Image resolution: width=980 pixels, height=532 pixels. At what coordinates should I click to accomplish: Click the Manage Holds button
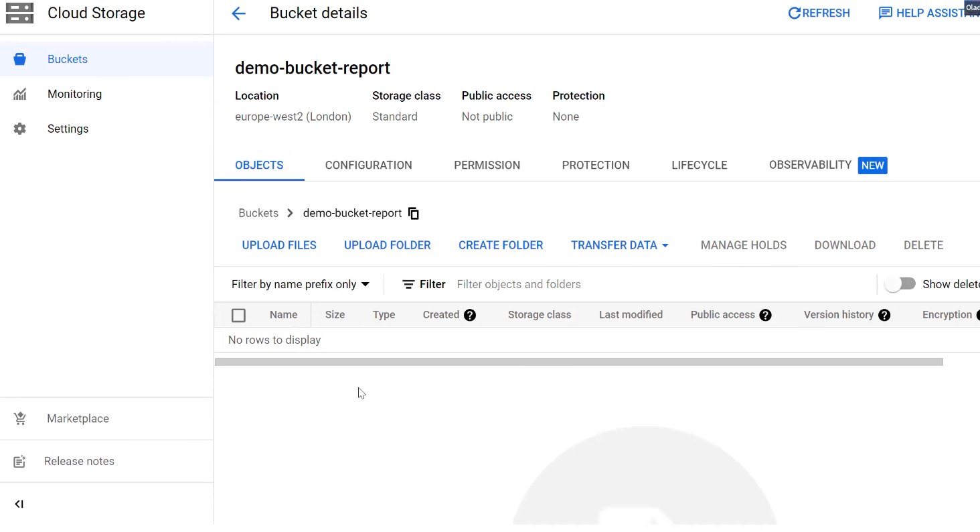[744, 245]
